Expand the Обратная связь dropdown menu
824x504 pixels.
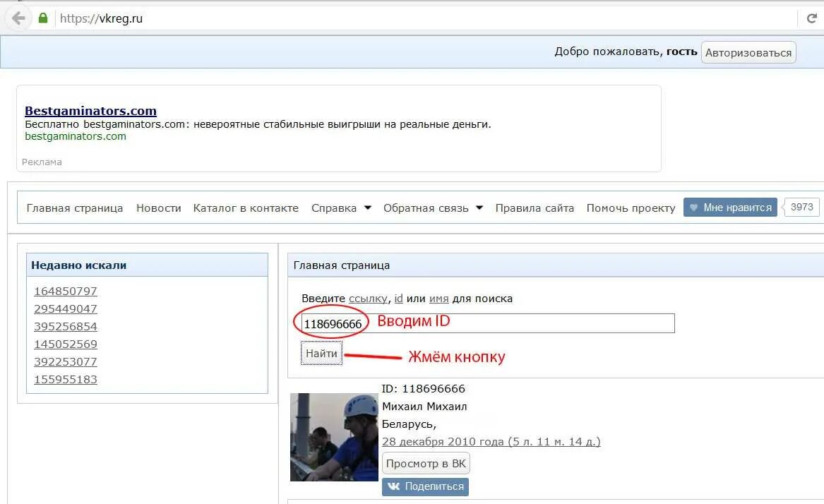tap(433, 208)
